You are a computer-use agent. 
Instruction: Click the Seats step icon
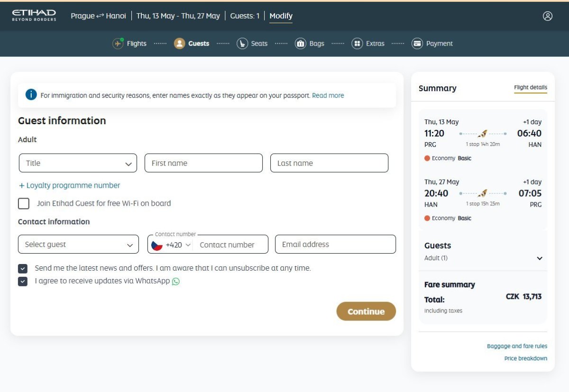click(242, 44)
